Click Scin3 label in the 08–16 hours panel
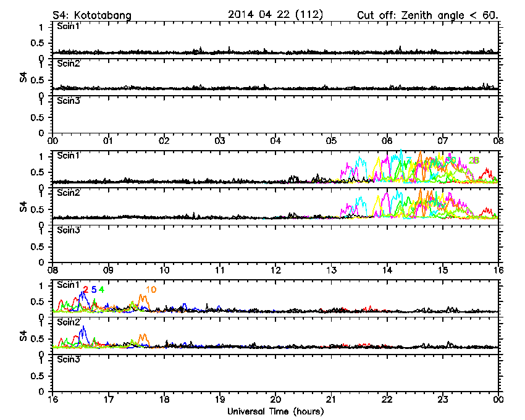This screenshot has width=525, height=420. pyautogui.click(x=69, y=230)
